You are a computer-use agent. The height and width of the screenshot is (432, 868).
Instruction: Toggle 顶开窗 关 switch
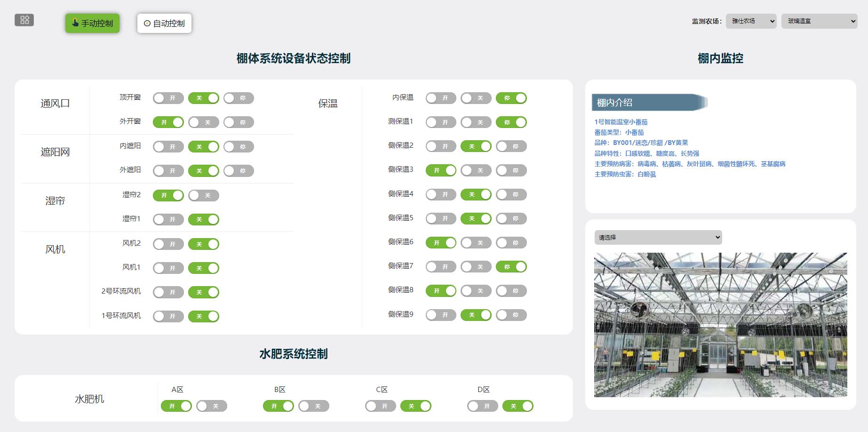click(x=203, y=98)
